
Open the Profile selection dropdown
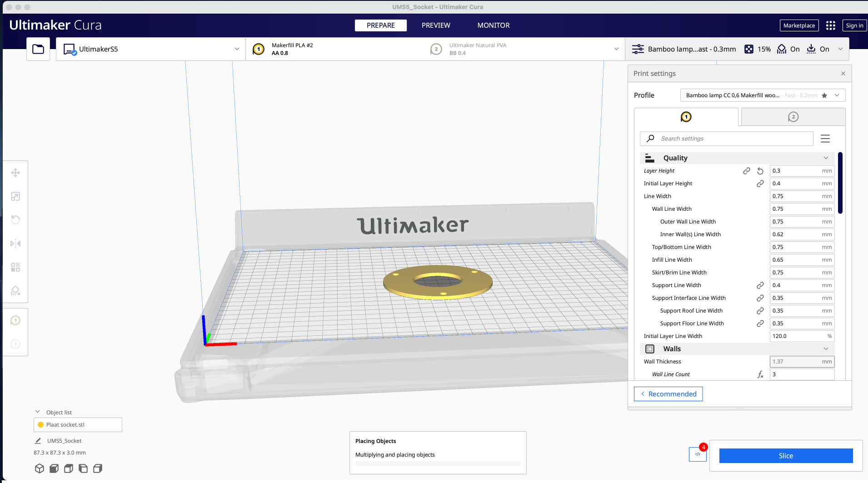(763, 95)
